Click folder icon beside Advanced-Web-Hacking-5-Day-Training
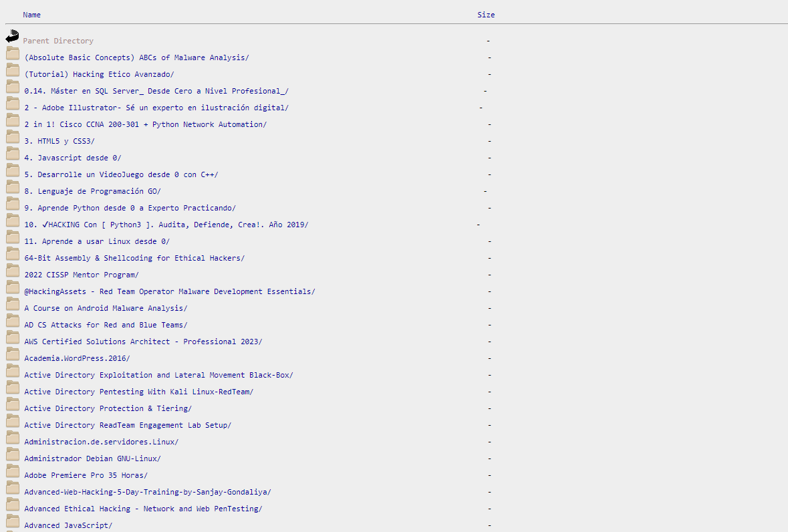 click(13, 487)
